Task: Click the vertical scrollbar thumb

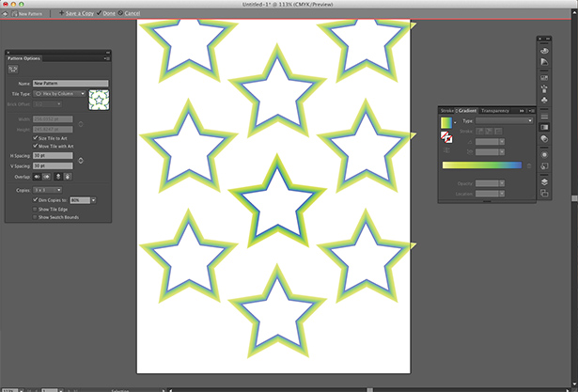Action: (x=574, y=198)
